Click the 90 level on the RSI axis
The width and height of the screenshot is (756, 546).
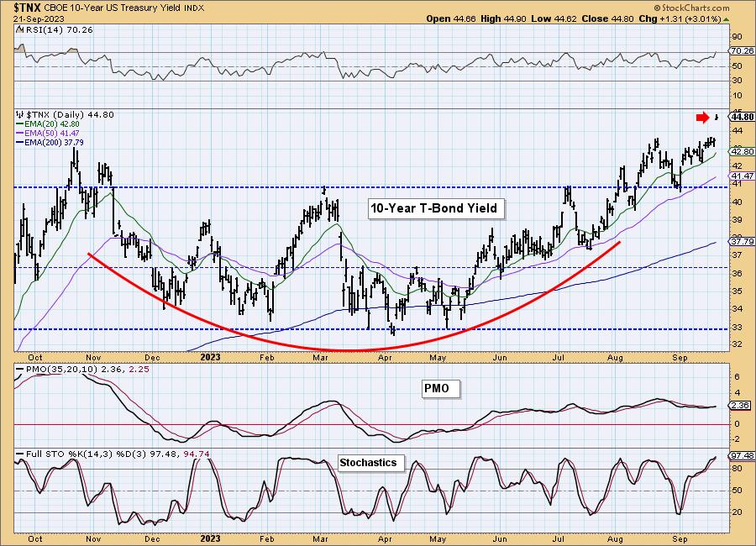[737, 37]
